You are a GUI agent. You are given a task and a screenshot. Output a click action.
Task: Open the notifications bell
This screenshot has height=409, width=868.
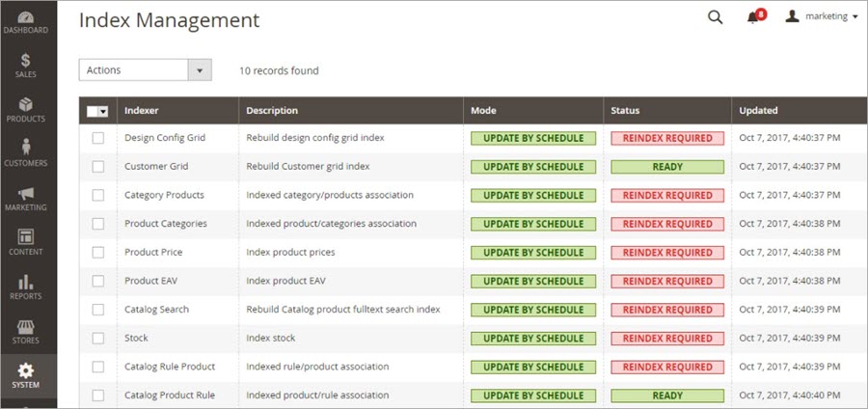pos(754,17)
